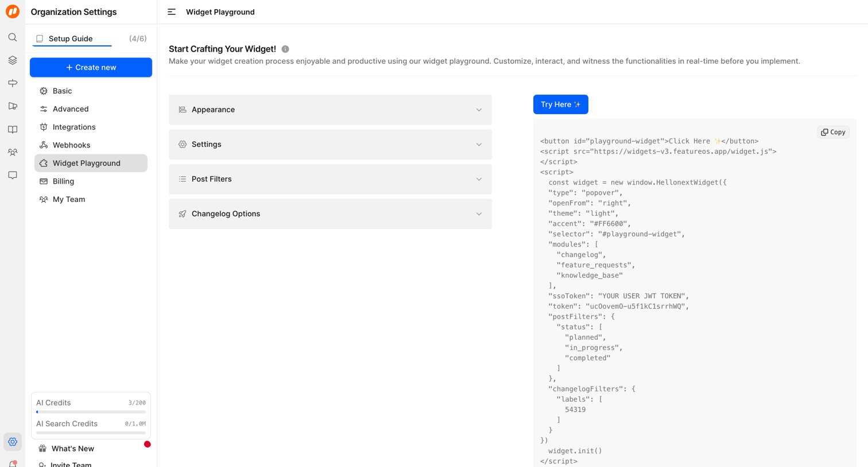Click the highlighted settings gear icon
Viewport: 868px width, 467px height.
pos(13,442)
